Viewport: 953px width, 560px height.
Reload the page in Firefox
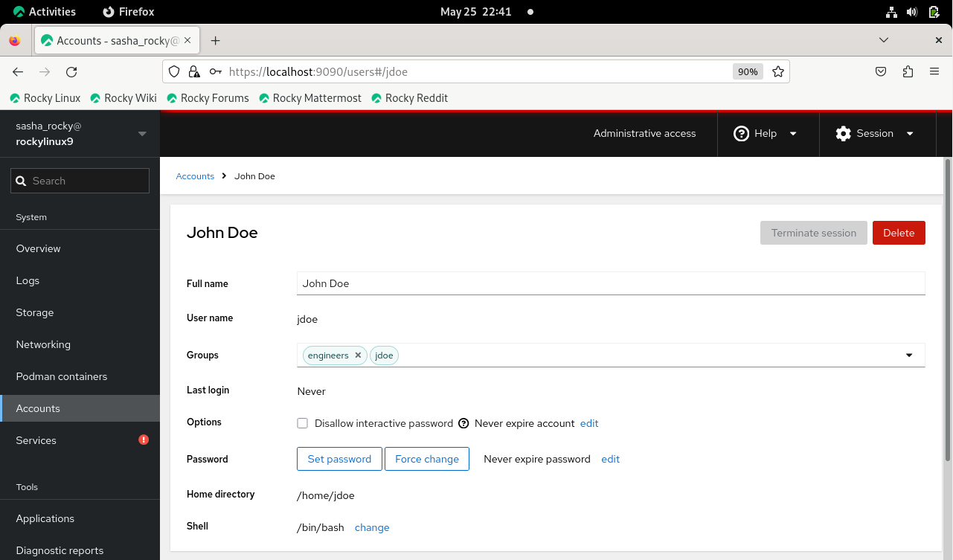[x=71, y=72]
